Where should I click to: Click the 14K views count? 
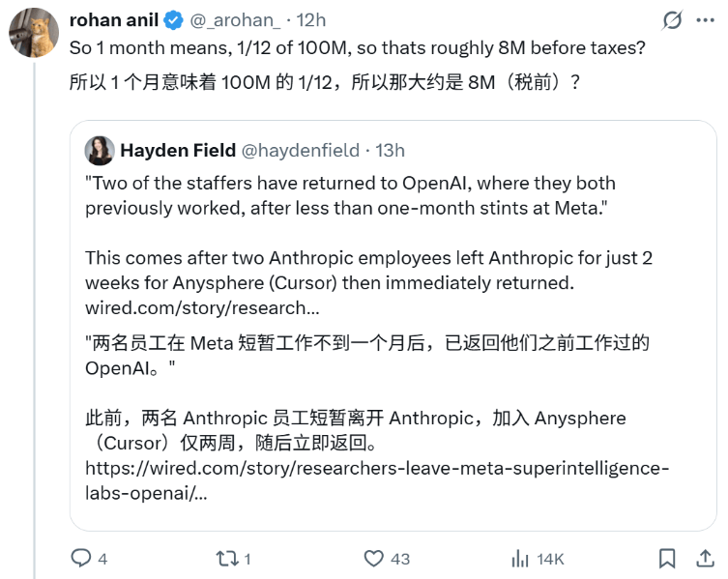(550, 558)
